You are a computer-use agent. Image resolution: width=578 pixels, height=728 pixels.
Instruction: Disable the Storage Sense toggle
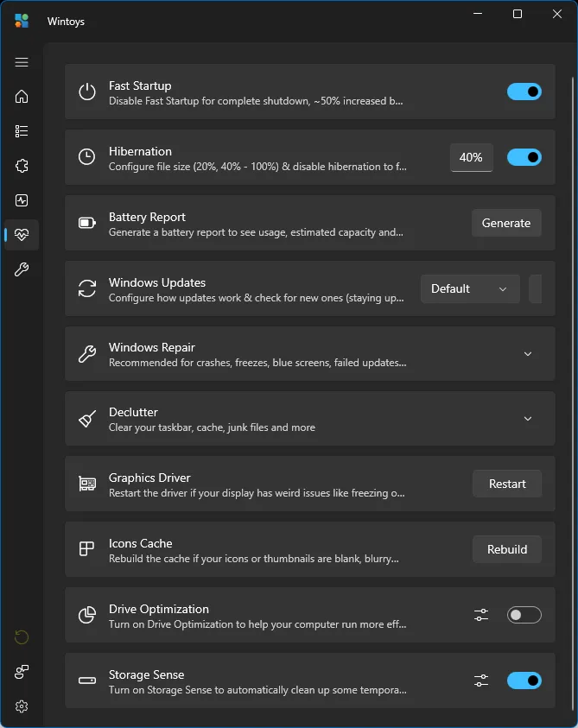point(524,681)
